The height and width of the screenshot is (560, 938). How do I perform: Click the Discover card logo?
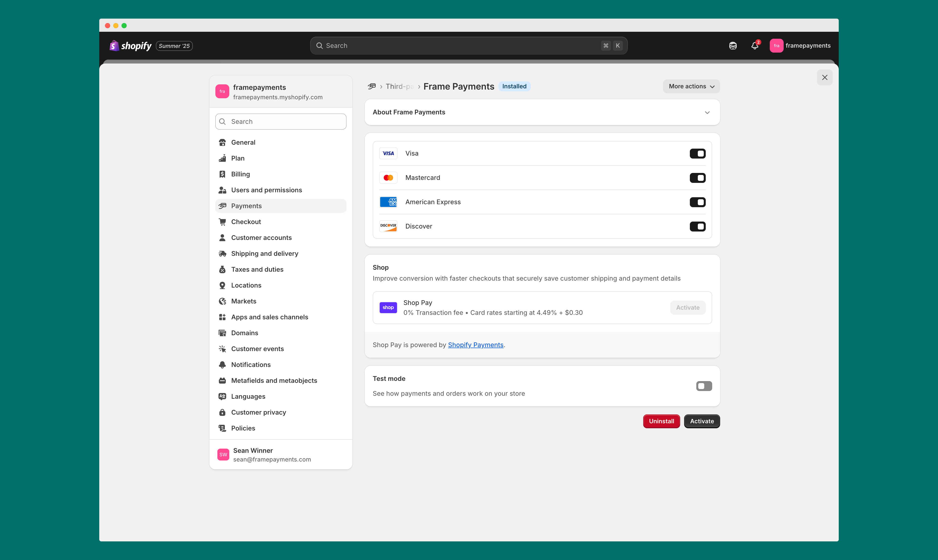tap(388, 227)
